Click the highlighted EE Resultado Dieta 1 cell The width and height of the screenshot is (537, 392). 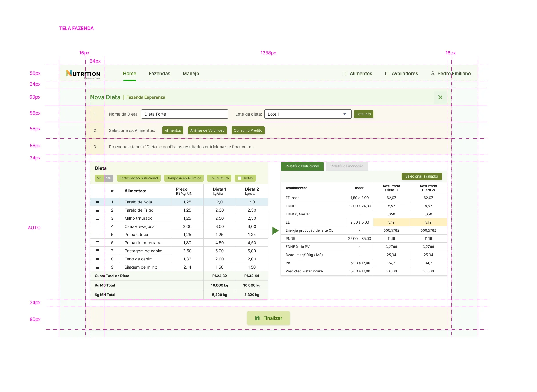point(392,222)
